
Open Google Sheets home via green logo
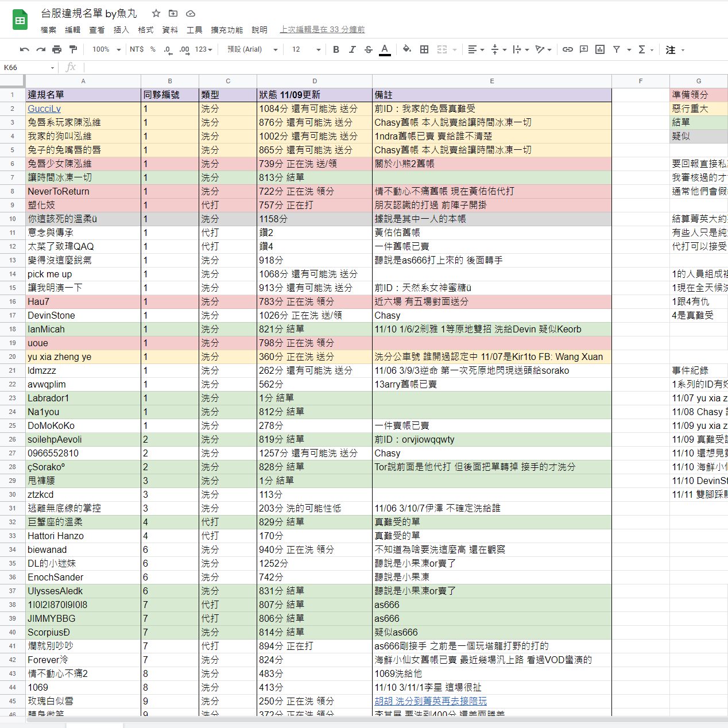coord(20,21)
